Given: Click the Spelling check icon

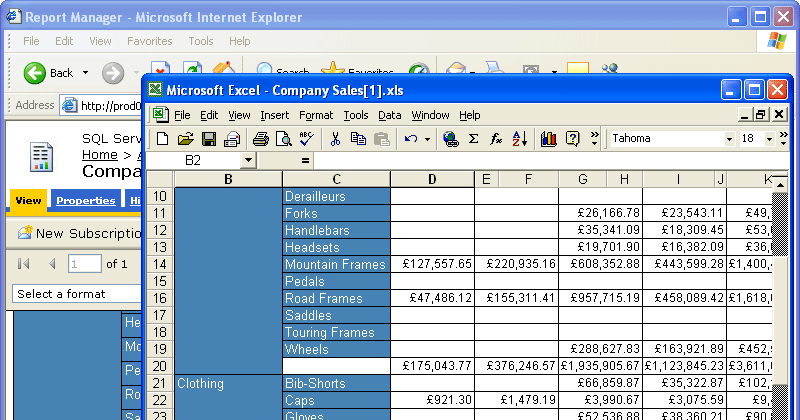Looking at the screenshot, I should tap(305, 139).
